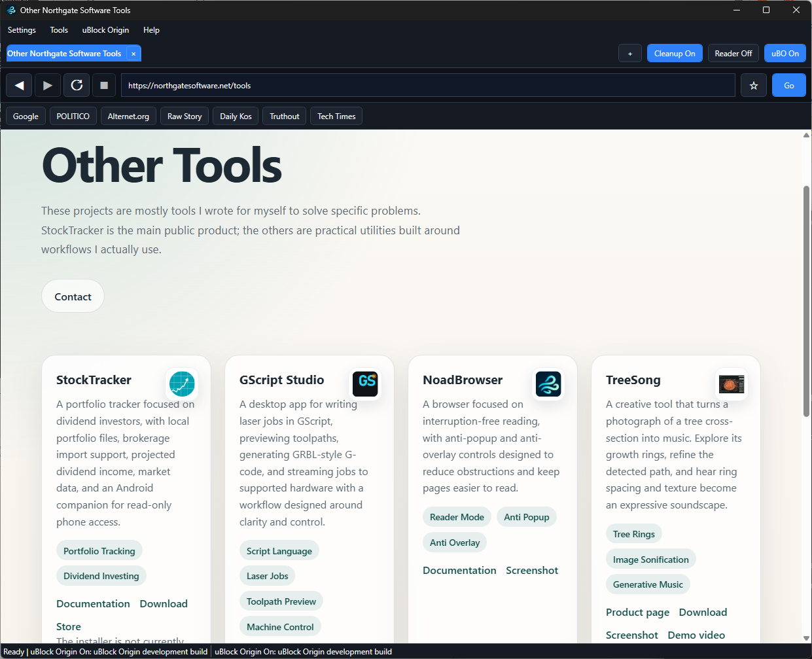Viewport: 812px width, 659px height.
Task: Open the Settings menu
Action: (x=22, y=30)
